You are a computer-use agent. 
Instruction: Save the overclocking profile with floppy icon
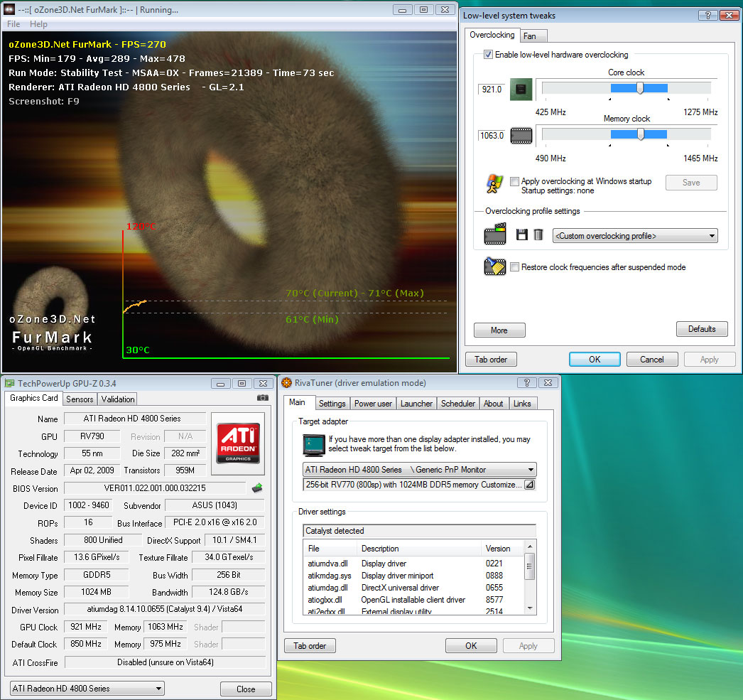coord(521,235)
